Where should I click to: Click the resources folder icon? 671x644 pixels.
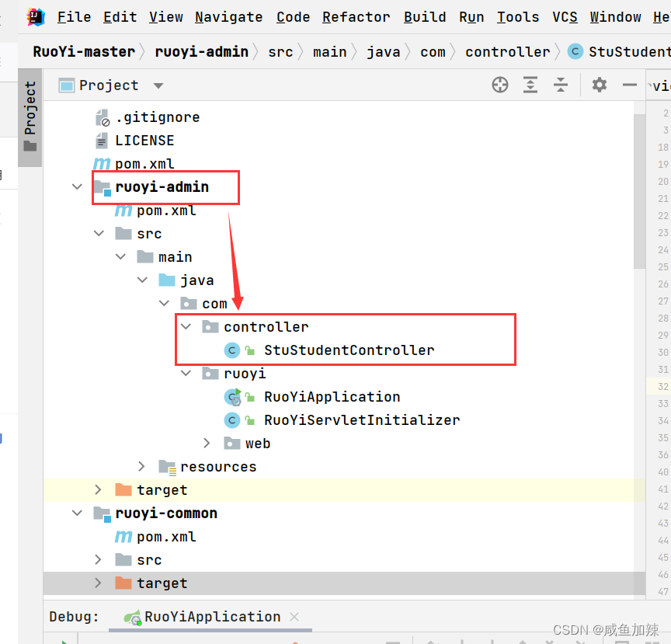(167, 467)
